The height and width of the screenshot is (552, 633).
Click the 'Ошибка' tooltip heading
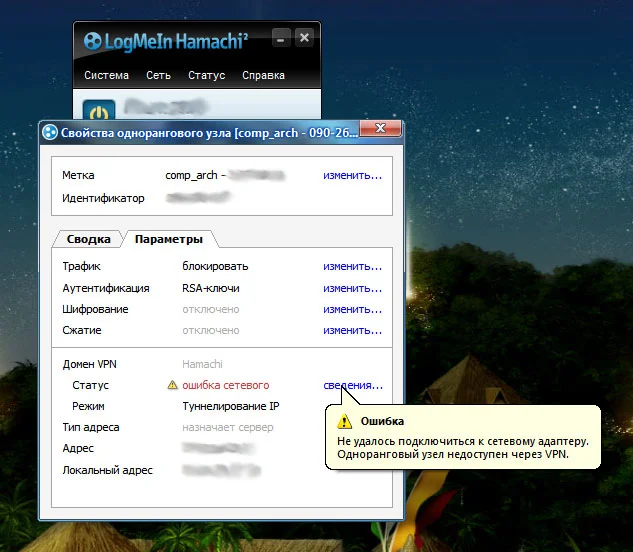click(382, 421)
